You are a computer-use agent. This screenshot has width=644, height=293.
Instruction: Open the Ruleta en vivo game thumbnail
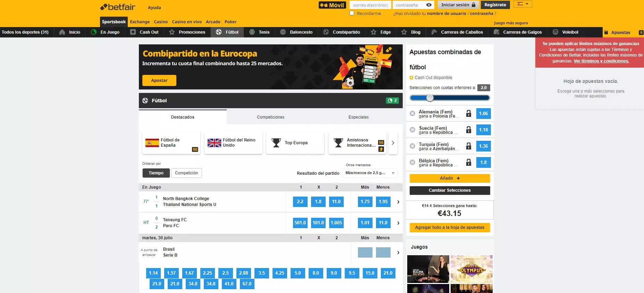point(428,269)
